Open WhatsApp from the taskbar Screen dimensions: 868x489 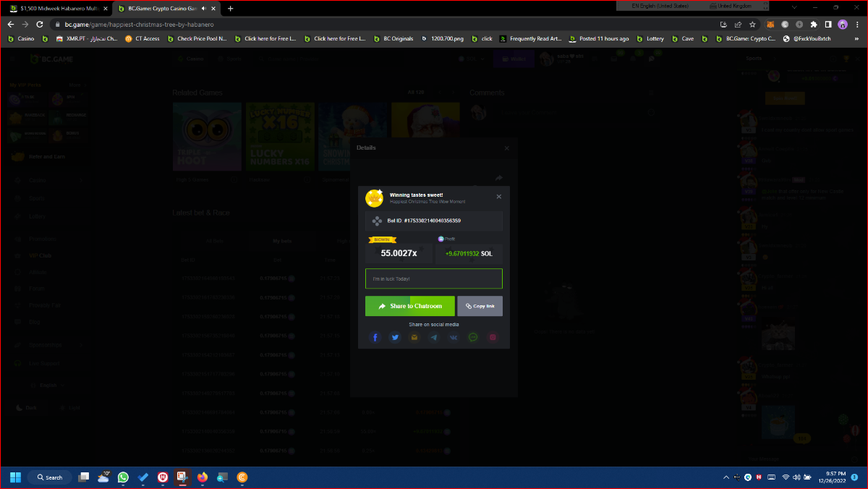(x=123, y=477)
